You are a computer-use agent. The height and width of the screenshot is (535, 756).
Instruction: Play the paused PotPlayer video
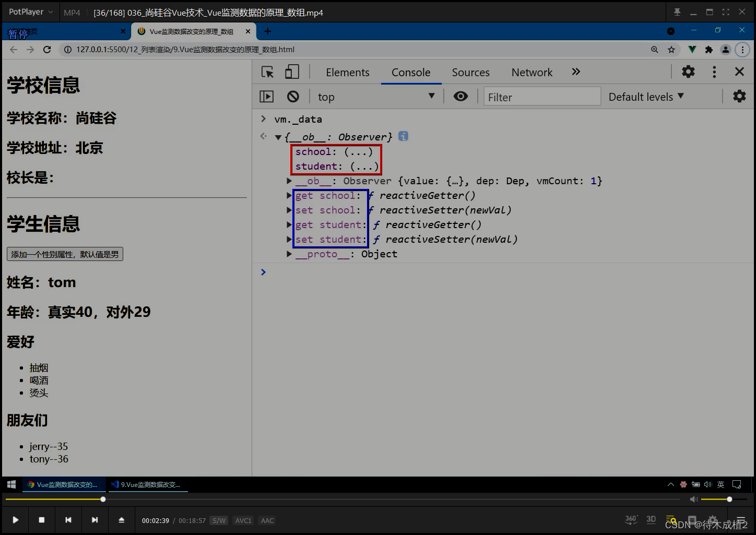(x=16, y=520)
